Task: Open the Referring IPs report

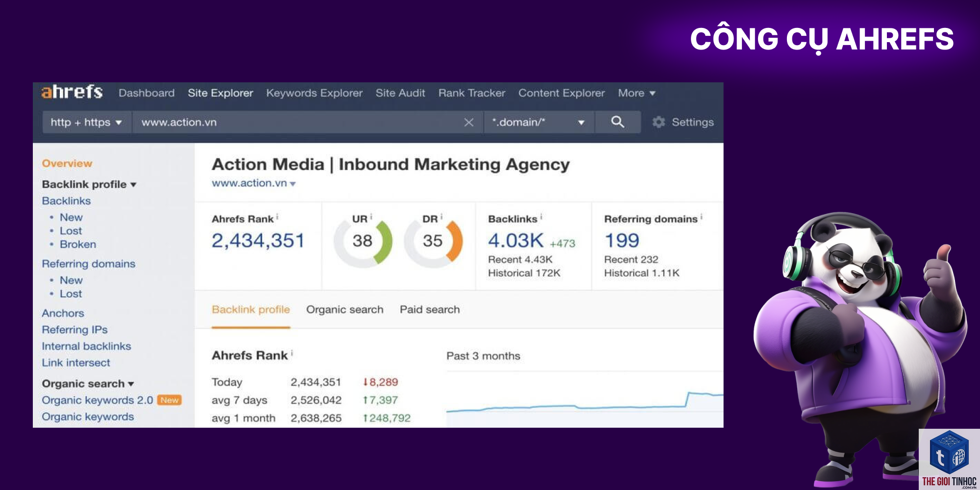Action: tap(74, 330)
